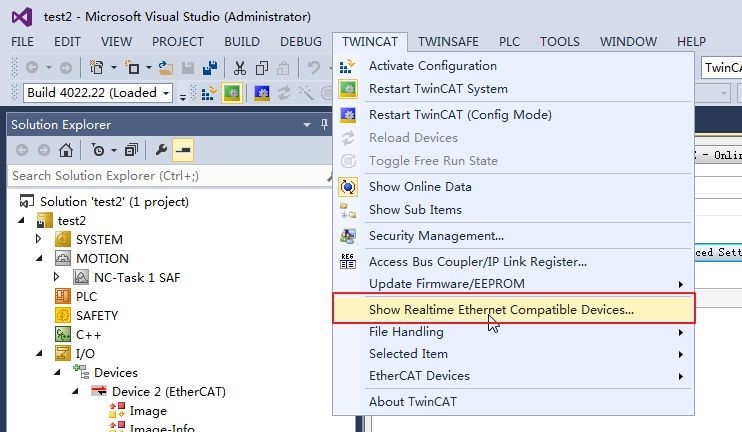Open the TWINSAFE menu
This screenshot has height=432, width=742.
[x=448, y=42]
